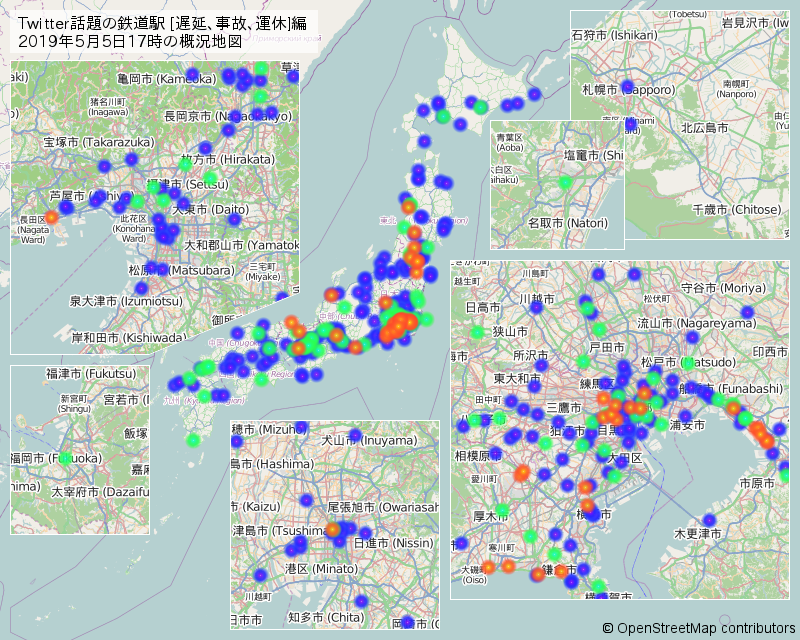Click the '犬山市 (Inuyama)' label
This screenshot has height=640, width=800.
coord(369,440)
